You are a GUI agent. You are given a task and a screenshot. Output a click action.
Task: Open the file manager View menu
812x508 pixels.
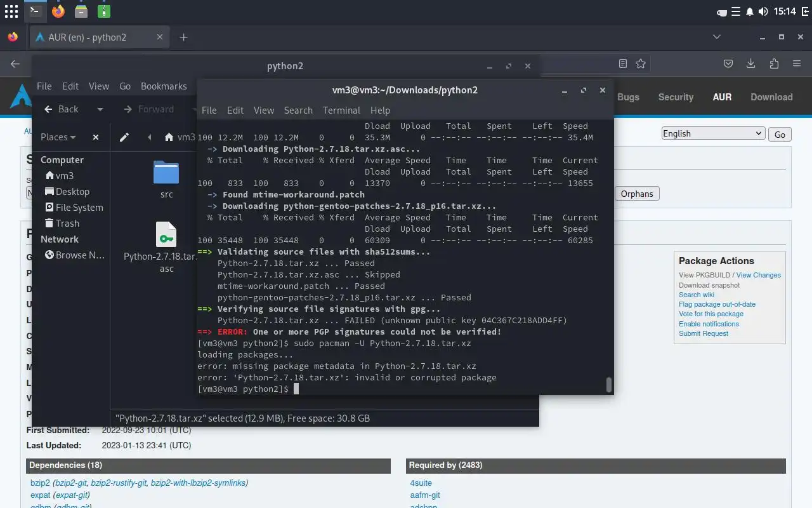[x=99, y=86]
